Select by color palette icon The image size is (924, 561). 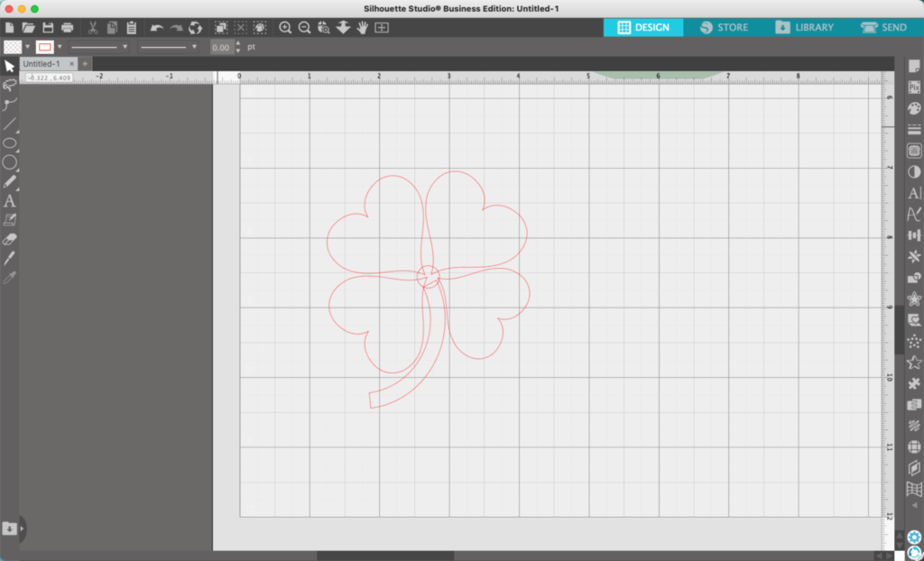pyautogui.click(x=260, y=28)
